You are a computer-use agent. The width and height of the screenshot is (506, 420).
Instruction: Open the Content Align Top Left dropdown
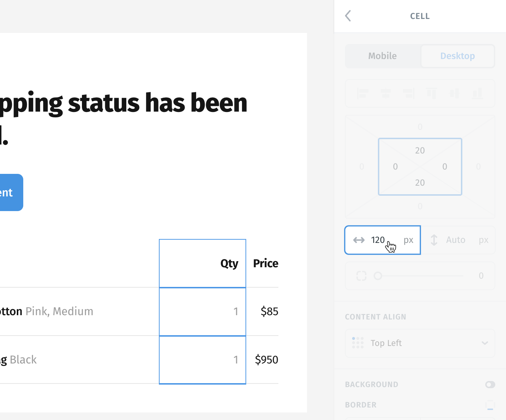pyautogui.click(x=420, y=343)
